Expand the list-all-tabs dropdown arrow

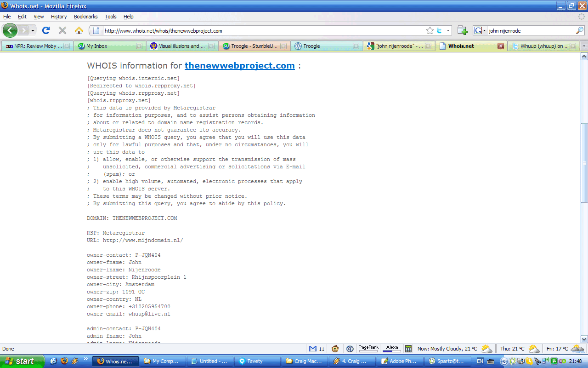coord(584,46)
